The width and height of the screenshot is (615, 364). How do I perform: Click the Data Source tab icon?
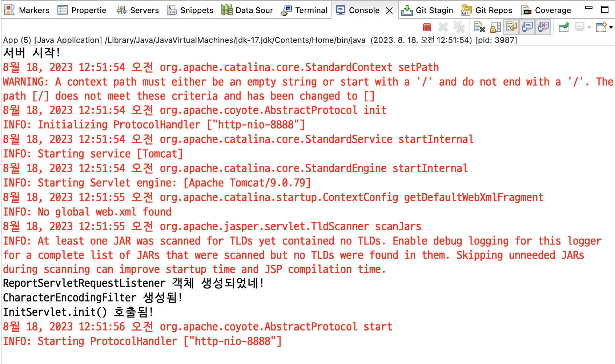click(227, 10)
